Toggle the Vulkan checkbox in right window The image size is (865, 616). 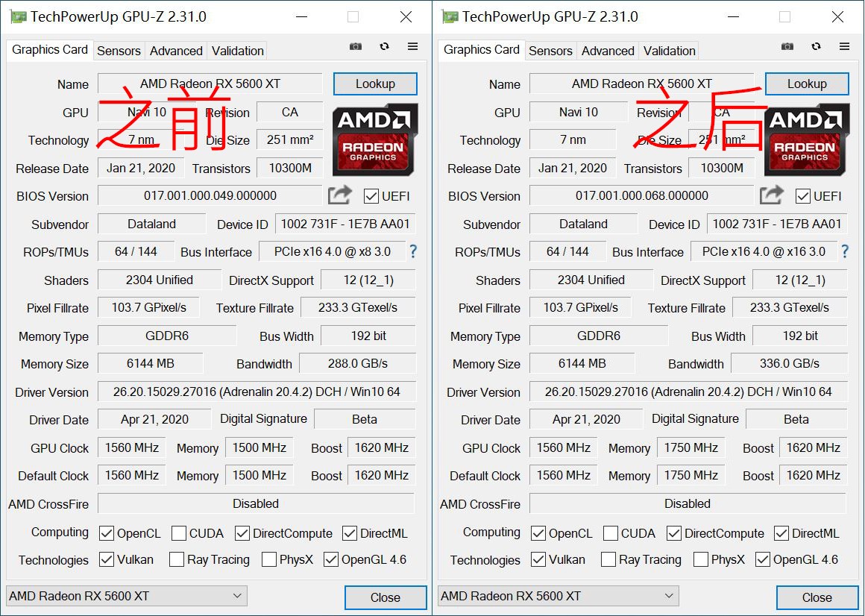pos(538,559)
